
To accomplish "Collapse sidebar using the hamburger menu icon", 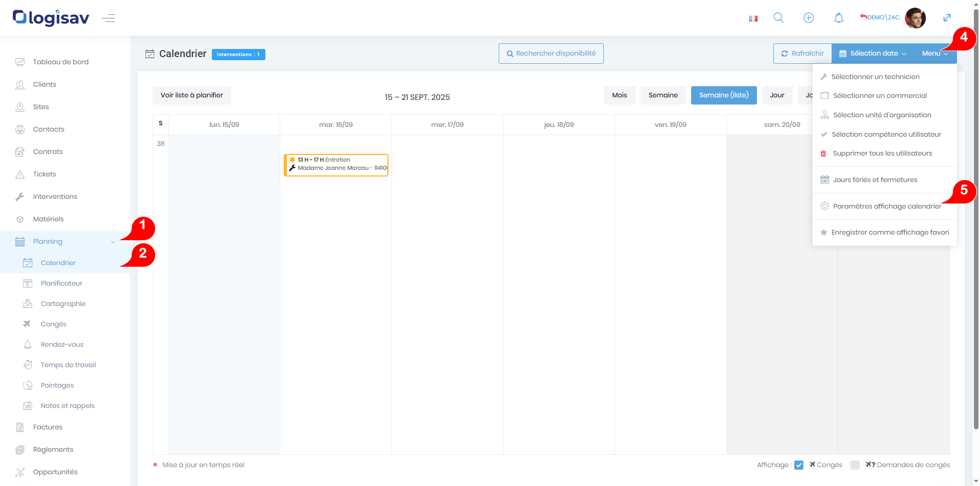I will pos(108,19).
